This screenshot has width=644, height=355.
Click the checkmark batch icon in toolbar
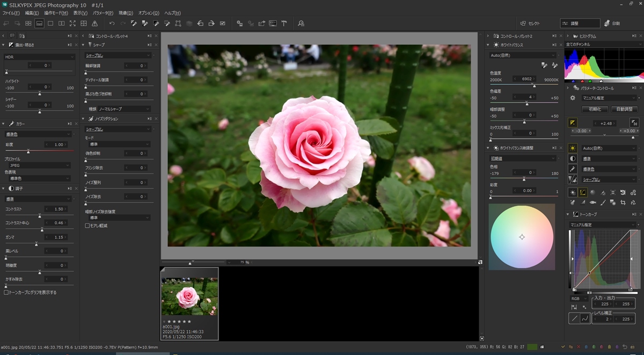223,23
